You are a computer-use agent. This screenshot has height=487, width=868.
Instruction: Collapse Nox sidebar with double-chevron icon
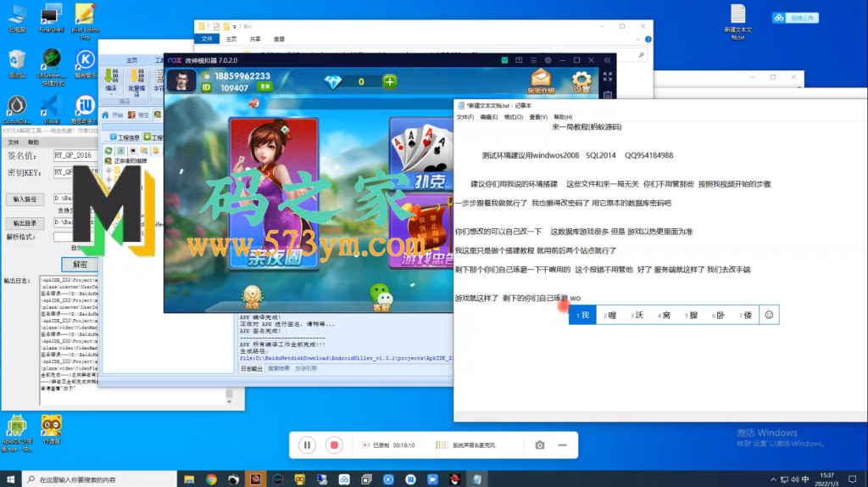point(607,60)
